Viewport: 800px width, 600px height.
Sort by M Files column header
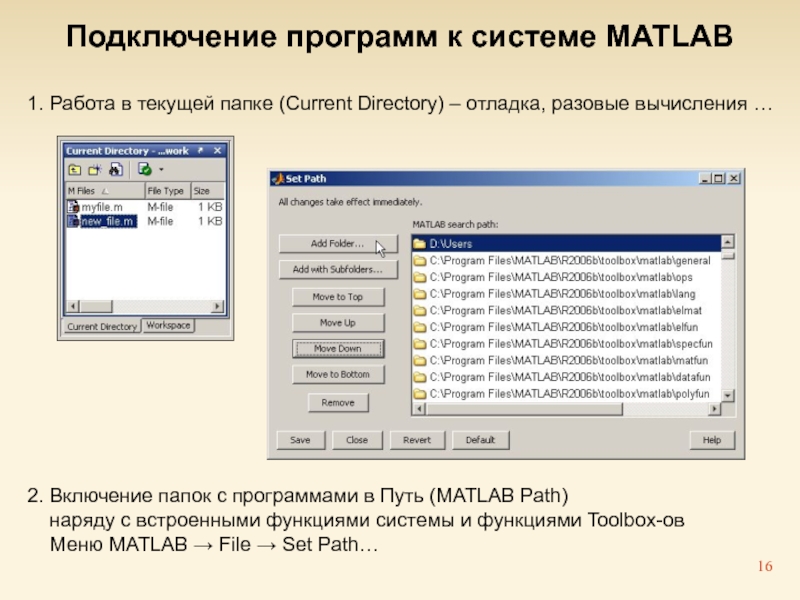(x=105, y=191)
